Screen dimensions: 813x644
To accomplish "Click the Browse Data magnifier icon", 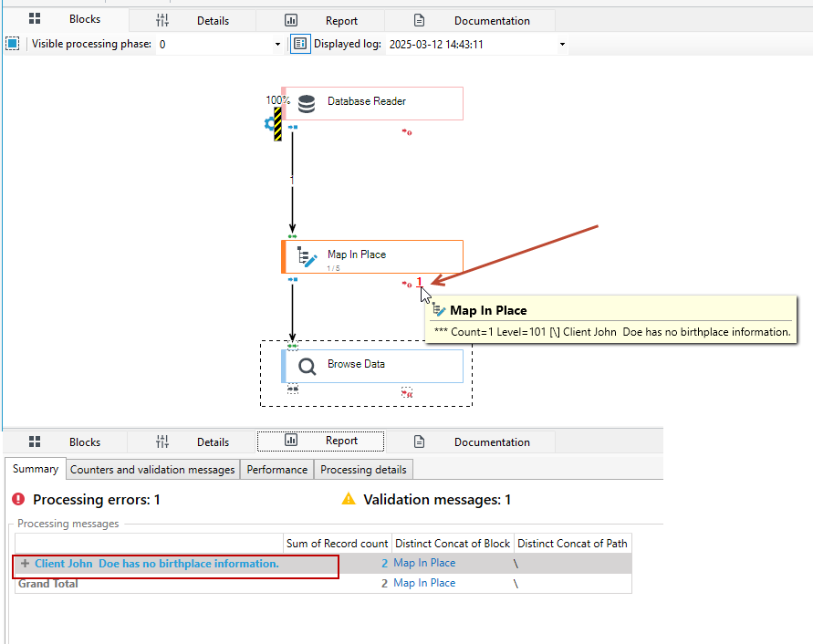I will click(x=307, y=367).
